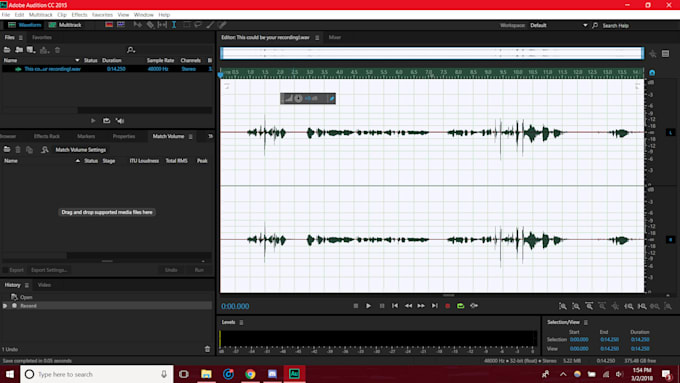Switch to Markers tab
The height and width of the screenshot is (383, 680).
(x=86, y=136)
